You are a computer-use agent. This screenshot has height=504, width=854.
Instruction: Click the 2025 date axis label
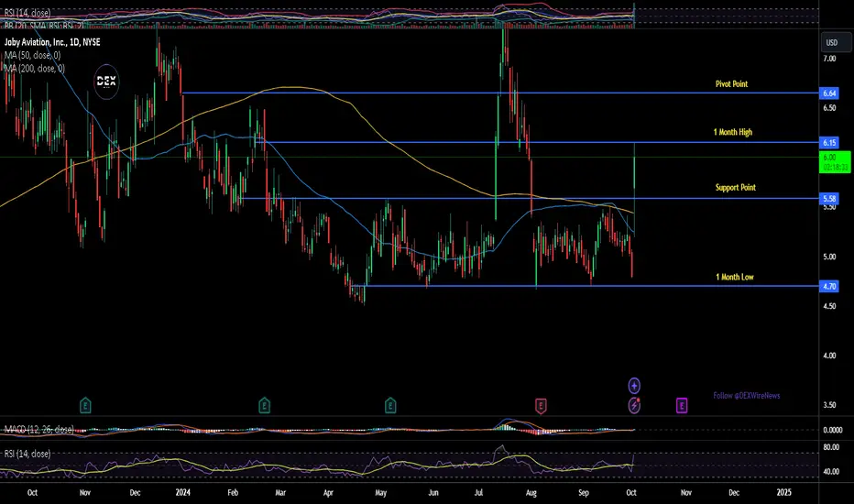coord(783,493)
